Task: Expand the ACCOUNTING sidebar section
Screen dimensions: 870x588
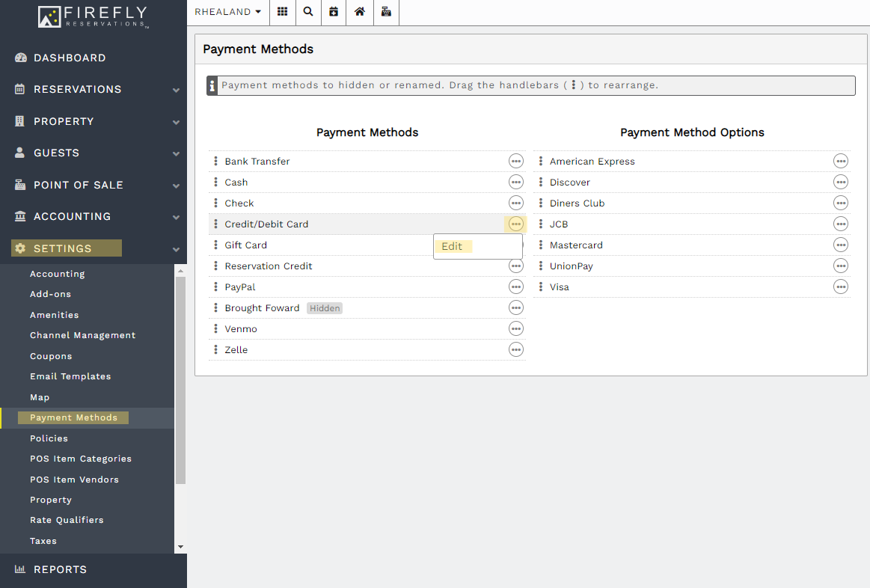Action: pyautogui.click(x=176, y=218)
